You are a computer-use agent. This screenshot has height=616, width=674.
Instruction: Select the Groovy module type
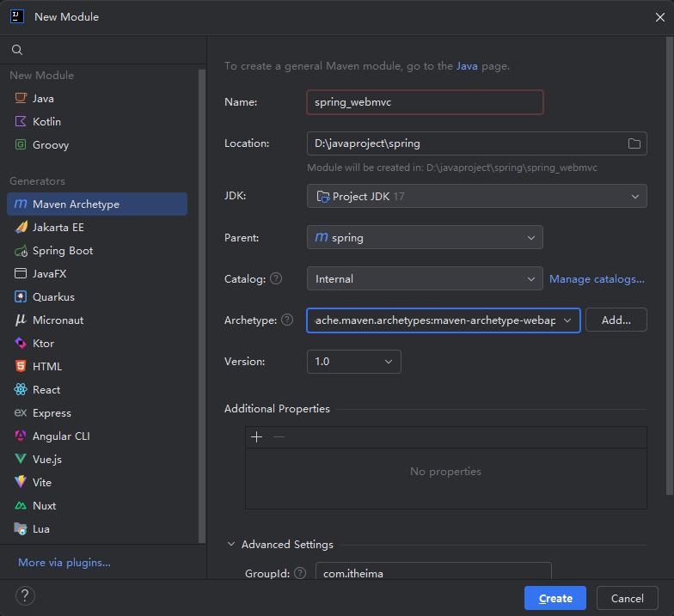(x=97, y=144)
